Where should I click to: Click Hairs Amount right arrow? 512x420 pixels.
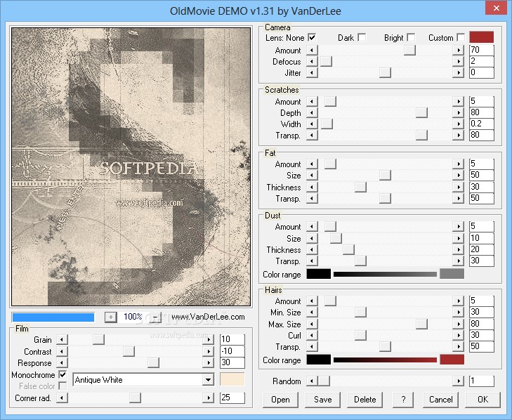click(459, 301)
